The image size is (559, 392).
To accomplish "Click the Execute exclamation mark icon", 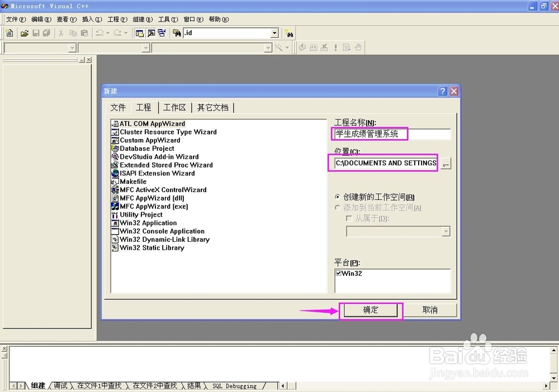I will 335,47.
